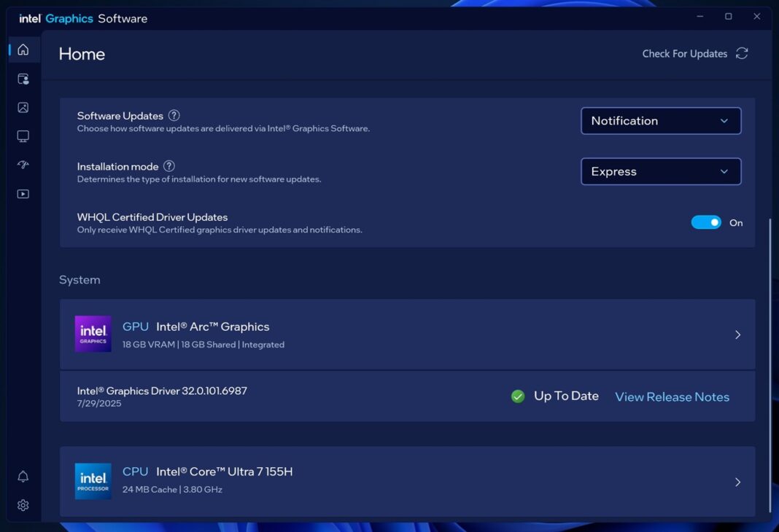Toggle WHQL Certified Driver Updates off
779x532 pixels.
click(x=706, y=222)
